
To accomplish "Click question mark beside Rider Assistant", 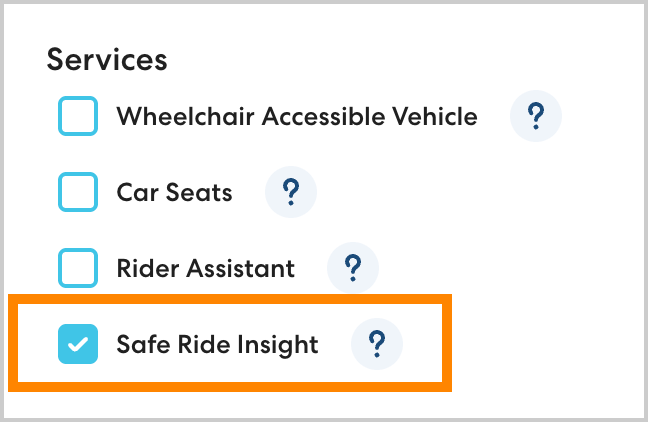I will click(x=353, y=267).
